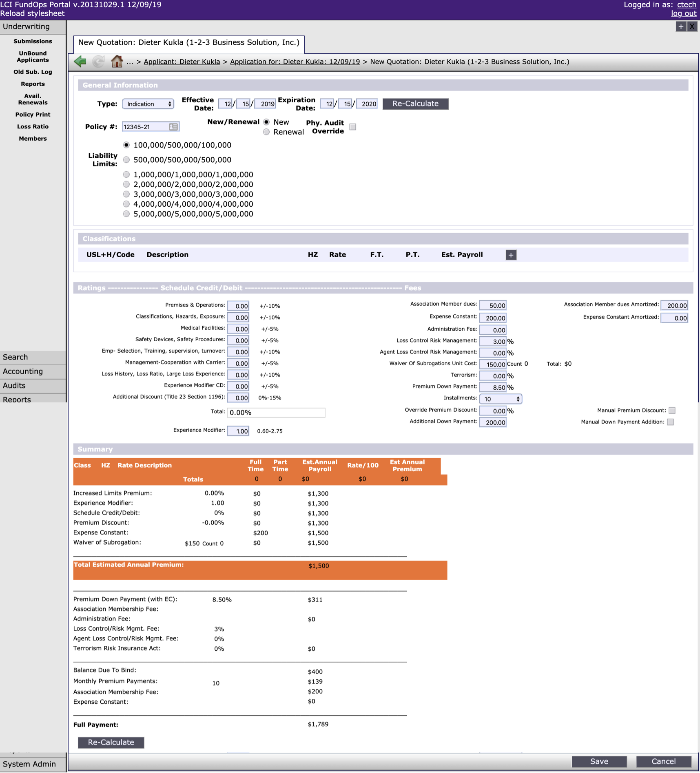Close the panel with the X icon
700x773 pixels.
point(692,27)
